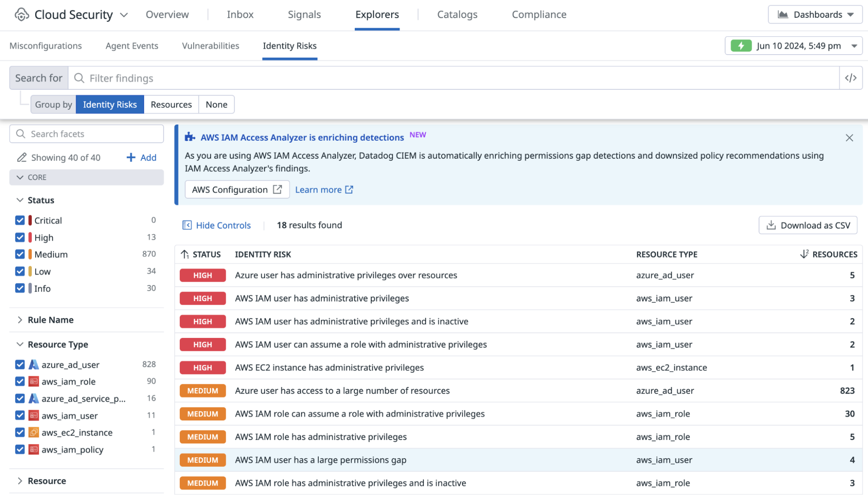The width and height of the screenshot is (868, 495).
Task: Click the Azure icon beside azure_ad_user facet
Action: (x=33, y=364)
